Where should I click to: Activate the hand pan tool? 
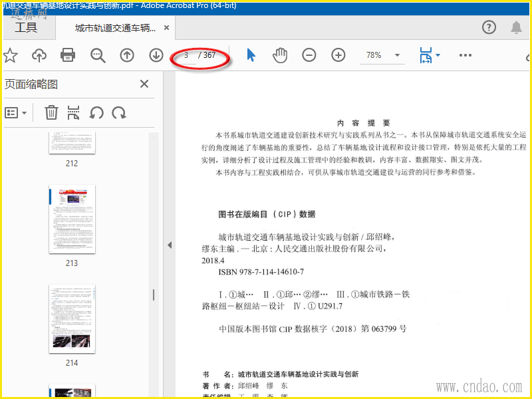click(x=280, y=55)
